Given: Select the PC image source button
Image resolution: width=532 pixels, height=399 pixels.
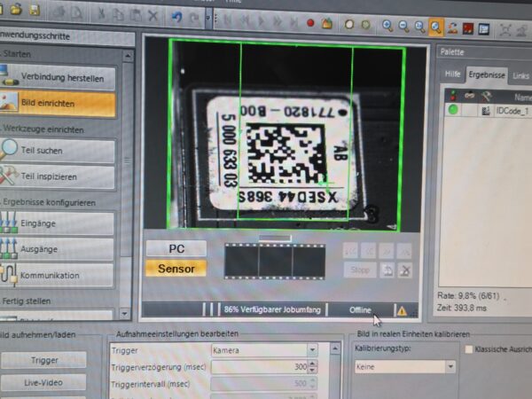Looking at the screenshot, I should pyautogui.click(x=176, y=248).
